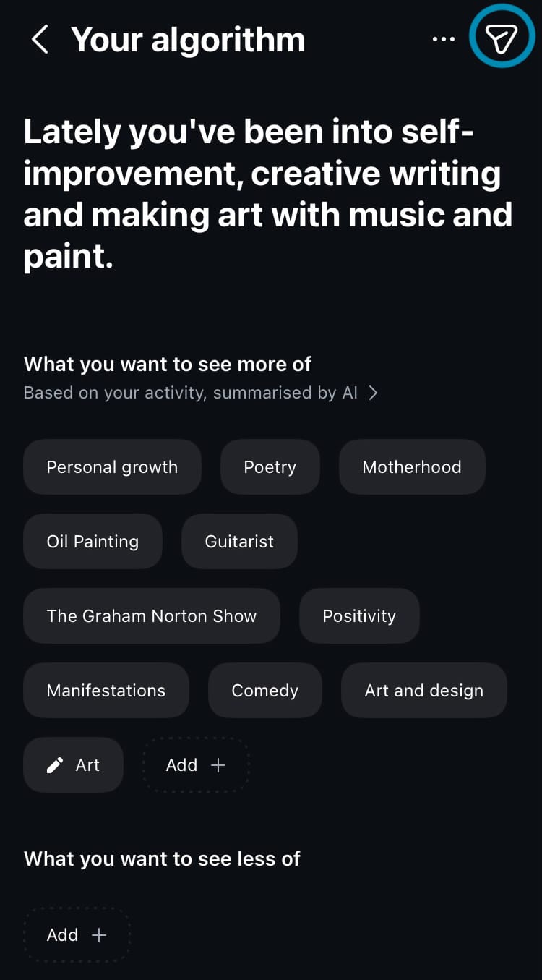
Task: Click the plus icon under 'see more of'
Action: 218,765
